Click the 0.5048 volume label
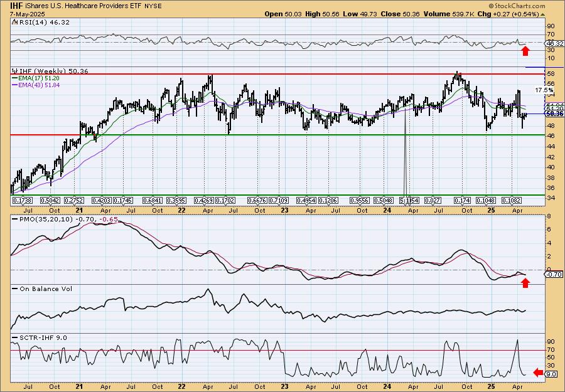This screenshot has width=565, height=392. click(384, 200)
